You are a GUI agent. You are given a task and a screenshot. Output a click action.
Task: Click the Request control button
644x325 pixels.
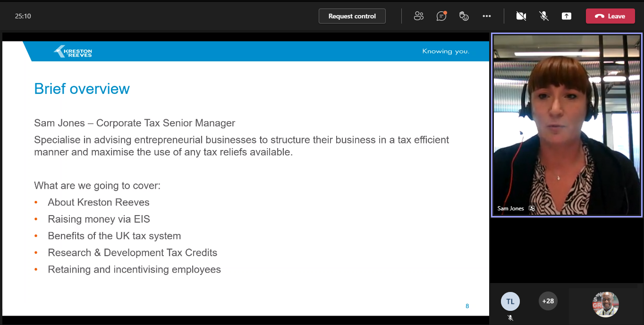pos(352,16)
